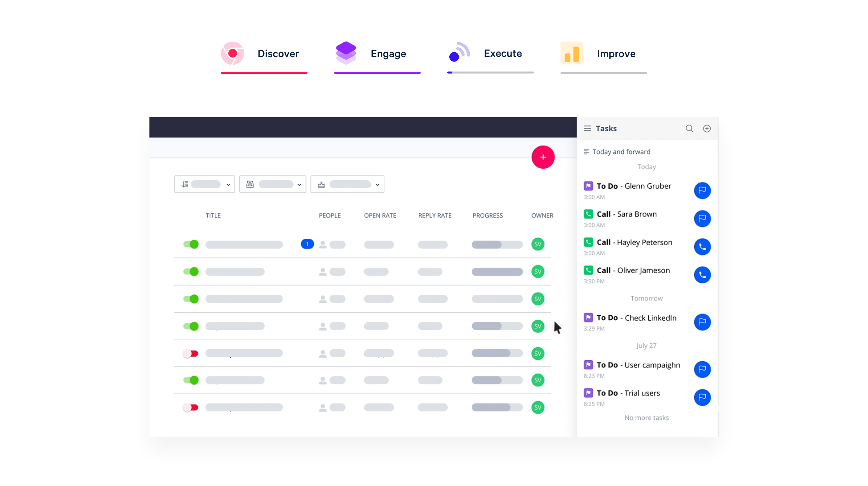The image size is (868, 486).
Task: Click purple flag icon beside Trial users
Action: tap(588, 393)
